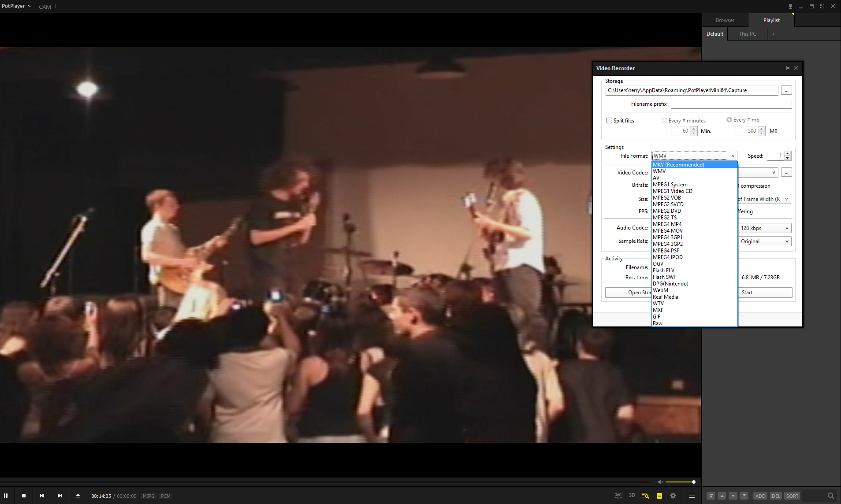
Task: Pin the Video Recorder window
Action: coord(786,68)
